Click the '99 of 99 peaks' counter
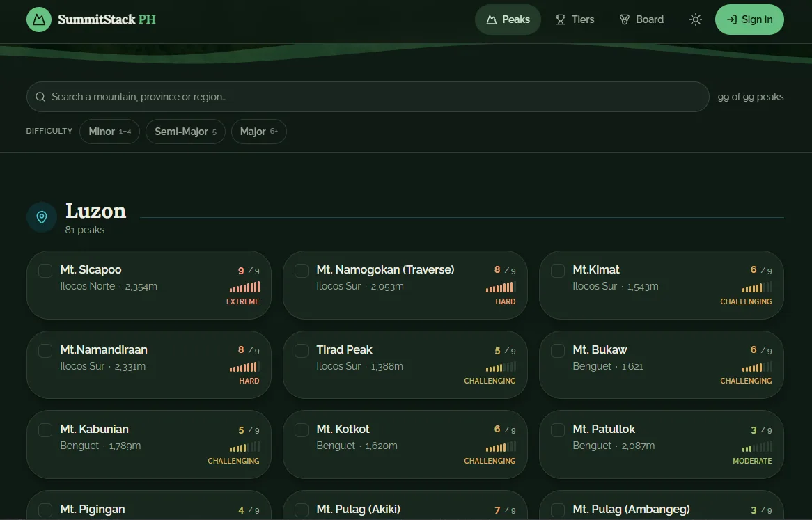Screen dimensions: 812x520 click(751, 97)
